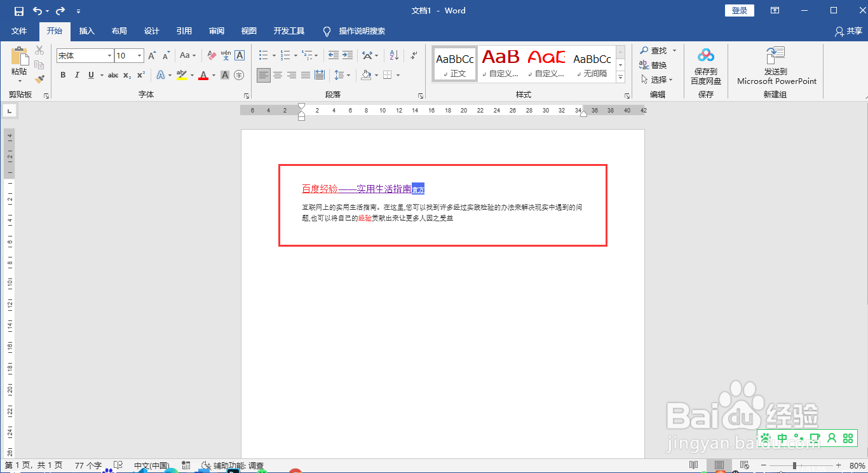Screen dimensions: 868x473
Task: Expand the styles gallery
Action: click(621, 78)
